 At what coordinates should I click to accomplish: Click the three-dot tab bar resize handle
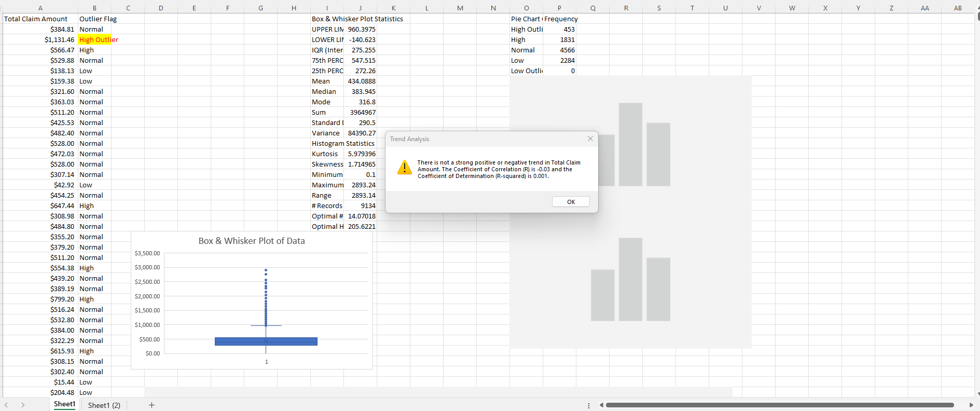coord(588,405)
